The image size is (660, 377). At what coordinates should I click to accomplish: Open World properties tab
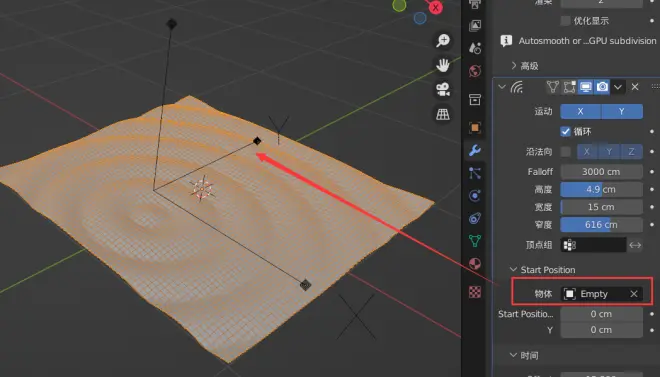tap(475, 71)
